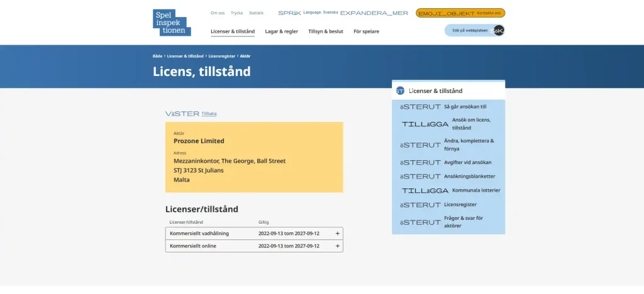Click the Prozone Limited actor name
The width and height of the screenshot is (644, 294).
point(199,141)
